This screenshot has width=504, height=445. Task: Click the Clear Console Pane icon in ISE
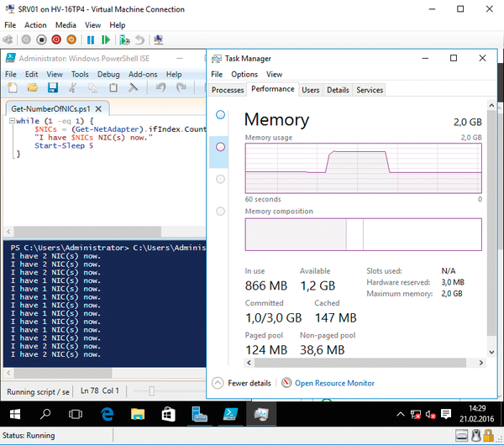(133, 87)
